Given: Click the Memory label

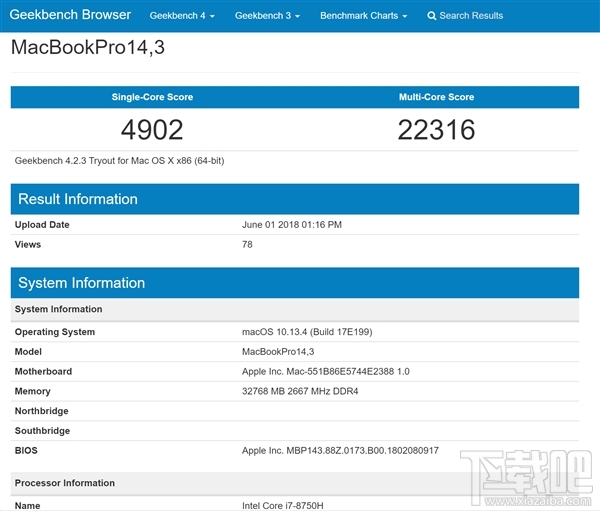Looking at the screenshot, I should point(33,391).
